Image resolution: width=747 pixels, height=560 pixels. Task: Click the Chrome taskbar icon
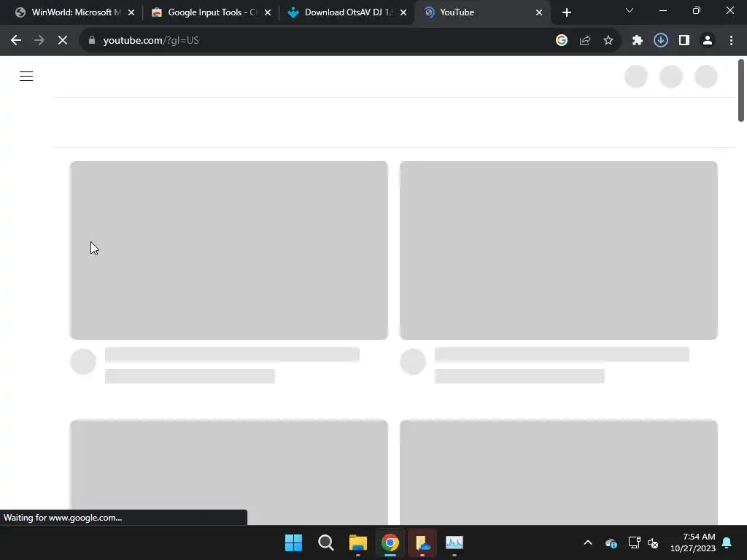point(390,542)
